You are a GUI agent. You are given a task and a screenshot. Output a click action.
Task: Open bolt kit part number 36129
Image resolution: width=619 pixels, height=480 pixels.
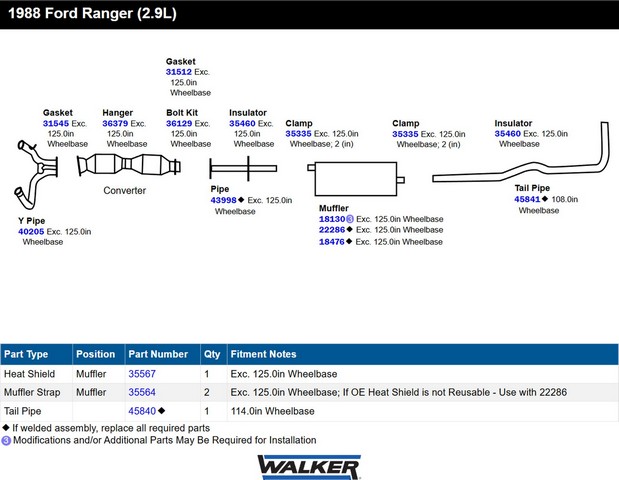[x=179, y=124]
